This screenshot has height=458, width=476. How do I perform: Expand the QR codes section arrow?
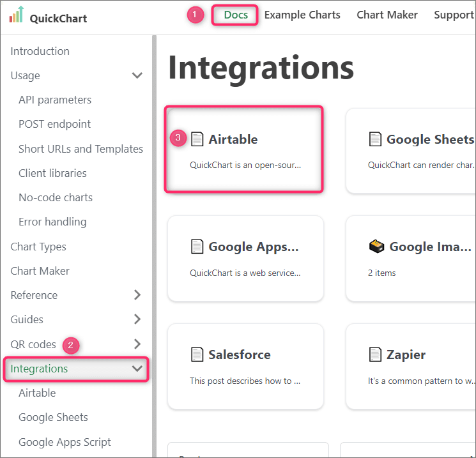click(137, 344)
